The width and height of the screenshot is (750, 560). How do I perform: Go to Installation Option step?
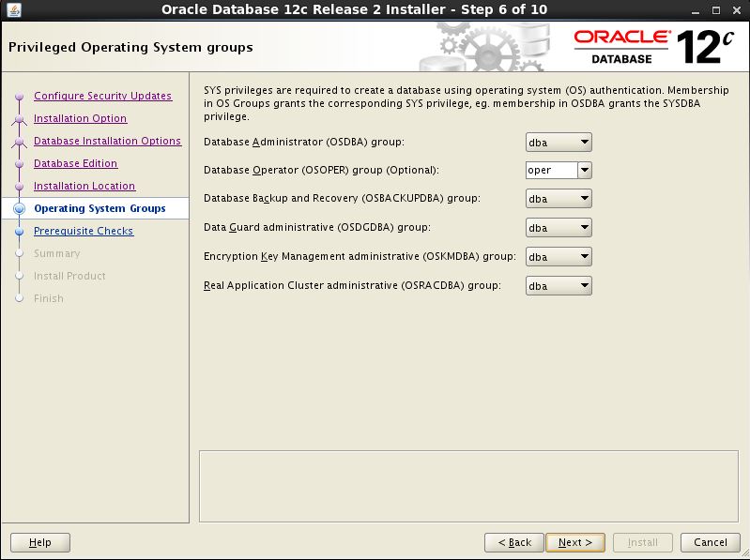(x=80, y=118)
